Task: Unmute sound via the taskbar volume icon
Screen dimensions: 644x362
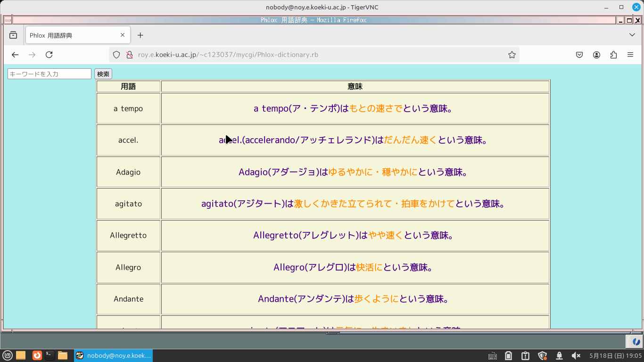Action: pos(576,355)
